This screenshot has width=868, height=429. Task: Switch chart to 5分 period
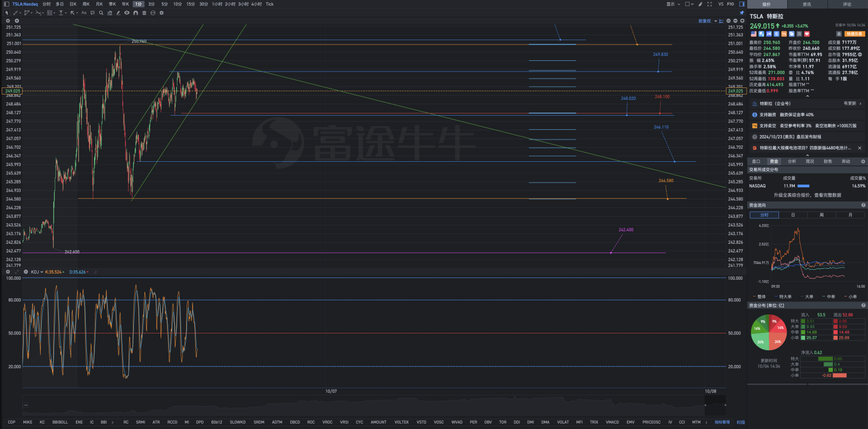tap(164, 4)
